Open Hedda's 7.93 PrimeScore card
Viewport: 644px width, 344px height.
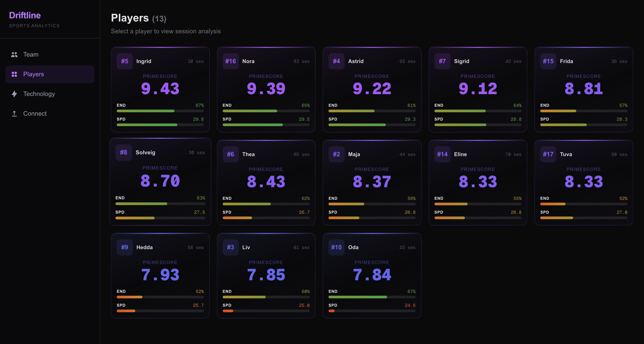(x=160, y=275)
